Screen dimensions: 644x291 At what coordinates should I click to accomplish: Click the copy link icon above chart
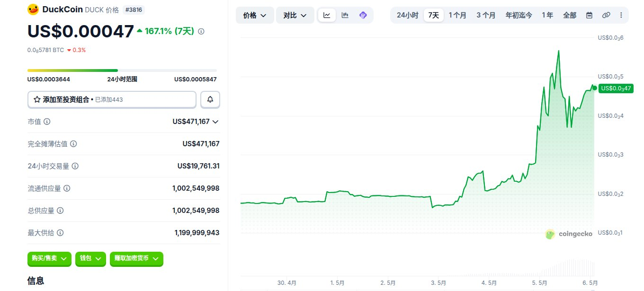click(x=606, y=15)
